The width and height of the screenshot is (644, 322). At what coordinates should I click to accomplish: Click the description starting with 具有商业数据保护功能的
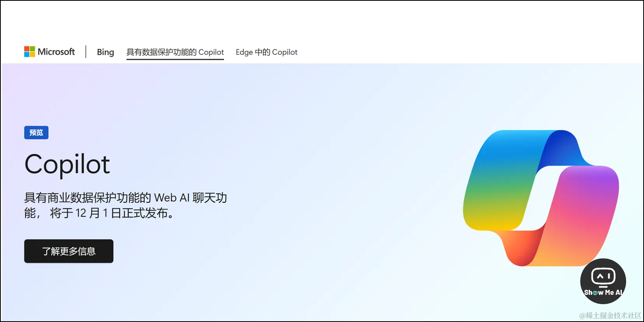click(125, 205)
